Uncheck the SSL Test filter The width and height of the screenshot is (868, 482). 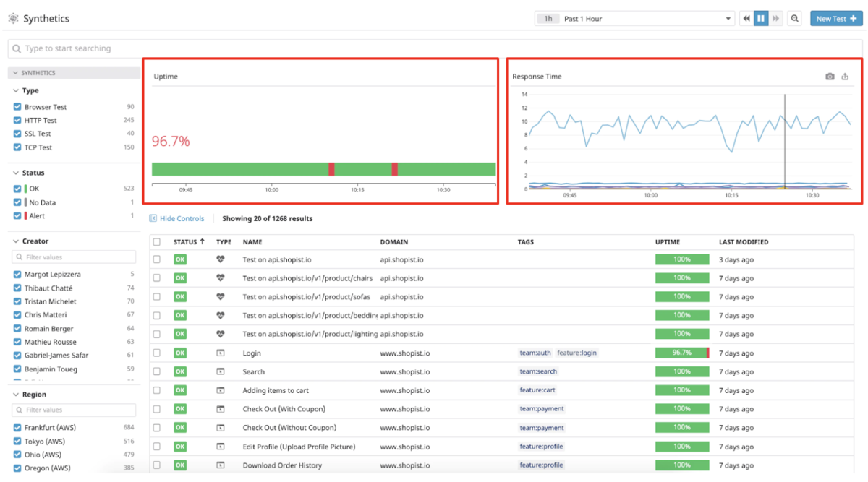17,134
